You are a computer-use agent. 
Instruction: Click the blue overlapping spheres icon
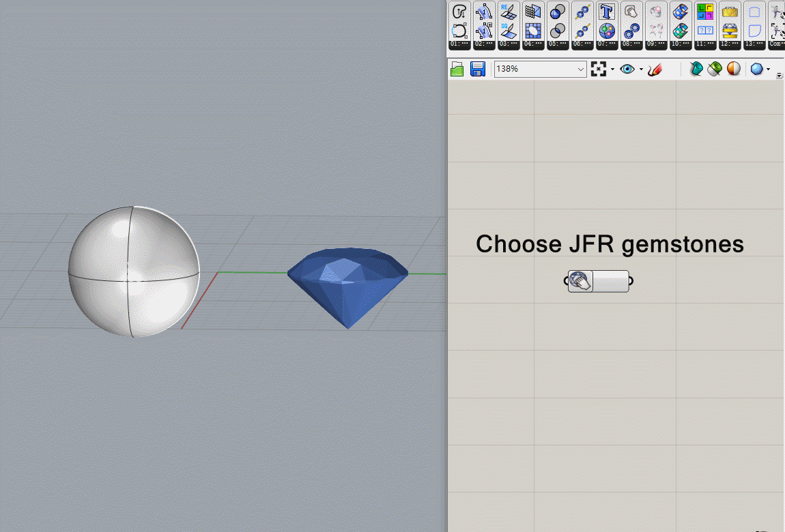(557, 12)
